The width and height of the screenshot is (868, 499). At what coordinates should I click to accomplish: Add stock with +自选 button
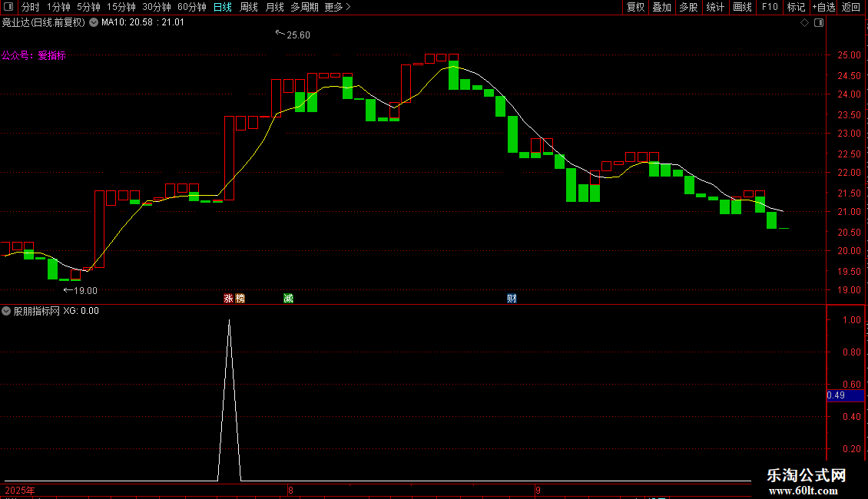point(823,7)
